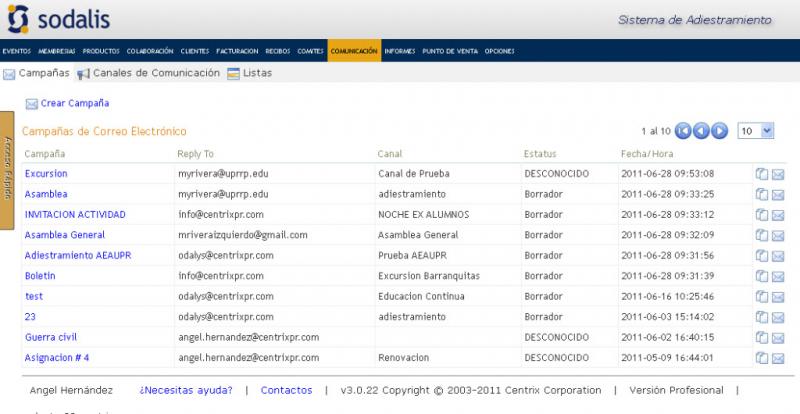Sort by the Fecha/Hora column header
Viewport: 800px width, 414px height.
coord(647,154)
